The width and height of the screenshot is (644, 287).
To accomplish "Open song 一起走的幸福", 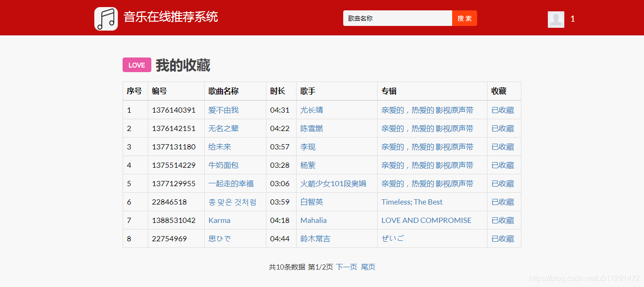I will [x=231, y=184].
